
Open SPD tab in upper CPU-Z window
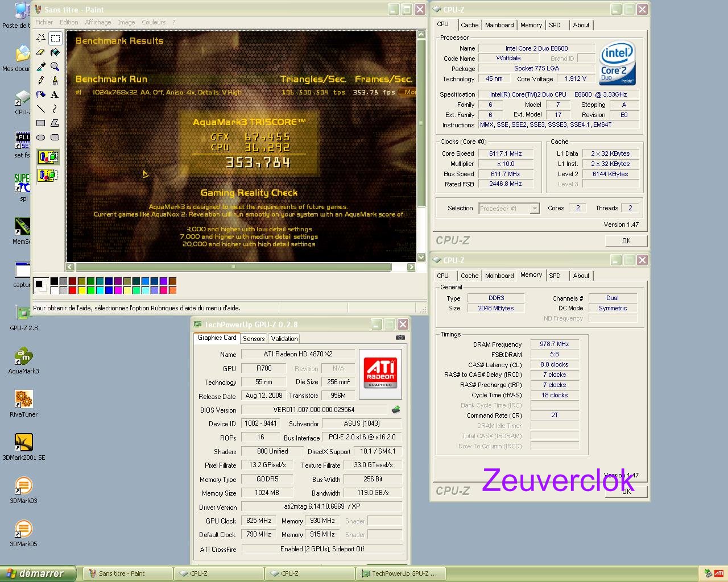coord(555,25)
